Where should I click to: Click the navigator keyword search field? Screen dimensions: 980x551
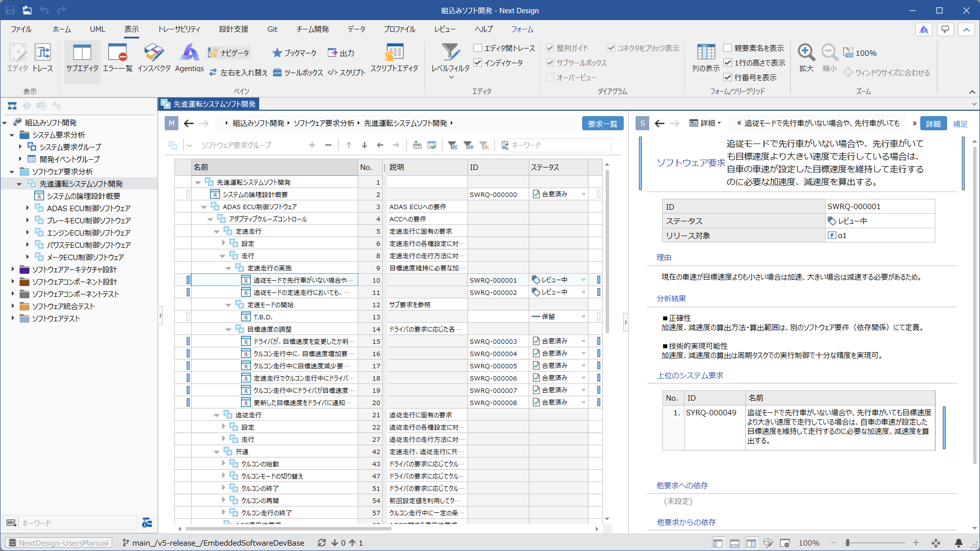click(78, 523)
